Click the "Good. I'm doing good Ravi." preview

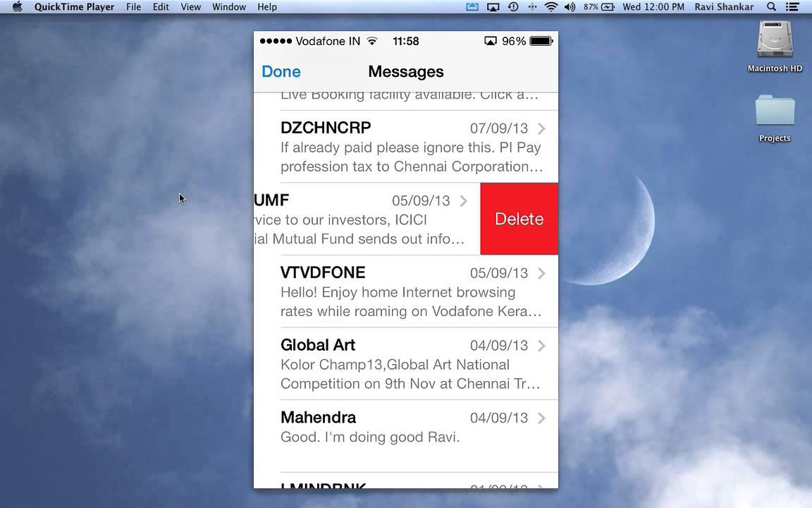(370, 437)
